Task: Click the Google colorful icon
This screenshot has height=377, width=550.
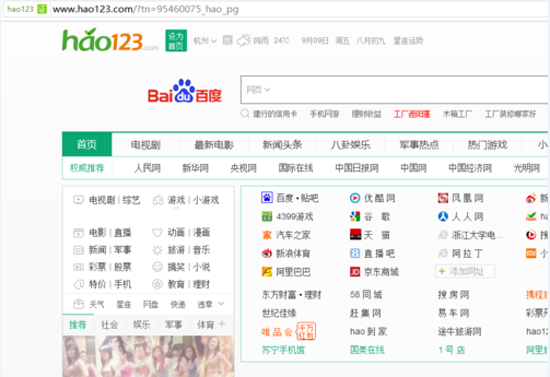Action: (355, 216)
